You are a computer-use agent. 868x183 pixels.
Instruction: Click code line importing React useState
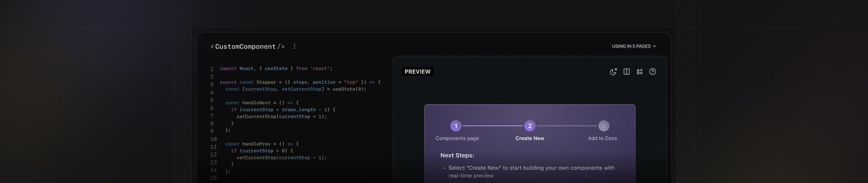click(x=276, y=69)
